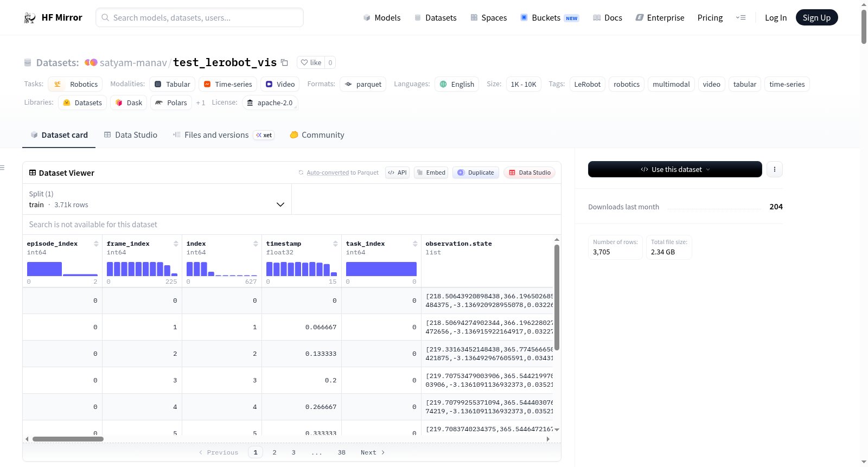Open Data Studio from the viewer header
Viewport: 868px width, 467px height.
click(x=529, y=172)
